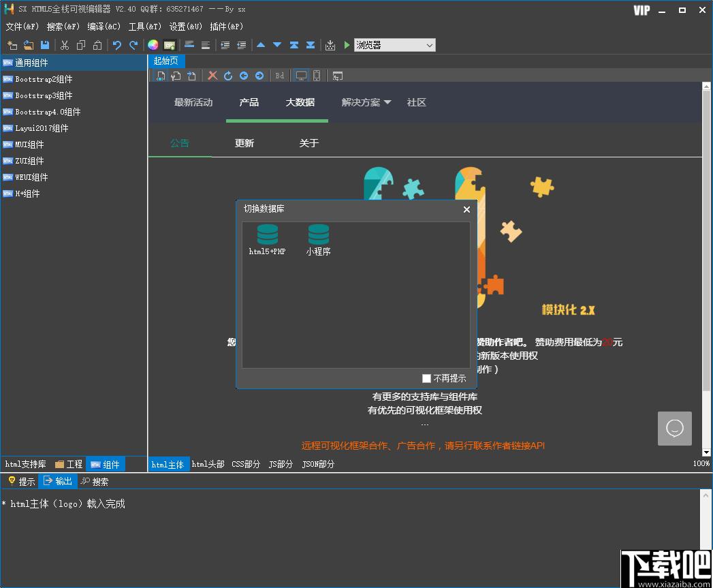713x588 pixels.
Task: Select Bootstrap3组件 in the list
Action: tap(74, 95)
